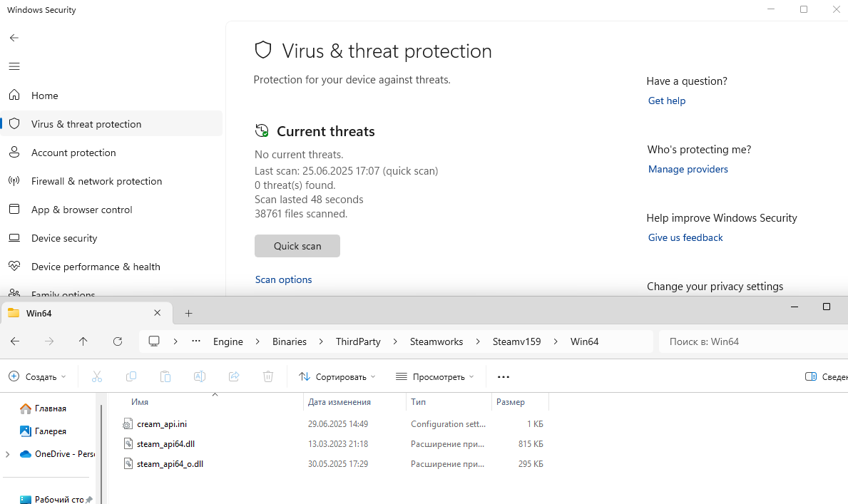The height and width of the screenshot is (504, 848).
Task: Select the steam_api64_o.dll file
Action: 170,464
